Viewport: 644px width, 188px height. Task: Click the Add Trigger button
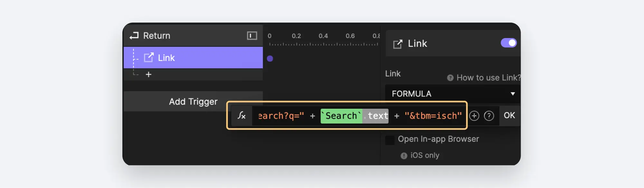(193, 102)
